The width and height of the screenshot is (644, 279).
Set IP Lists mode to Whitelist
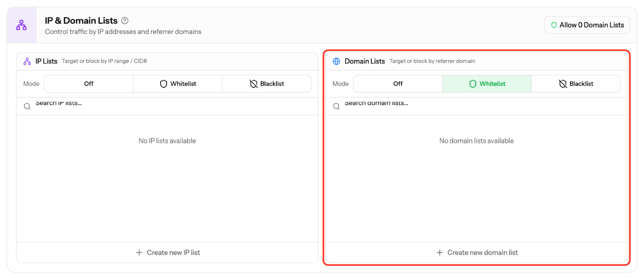(x=178, y=84)
